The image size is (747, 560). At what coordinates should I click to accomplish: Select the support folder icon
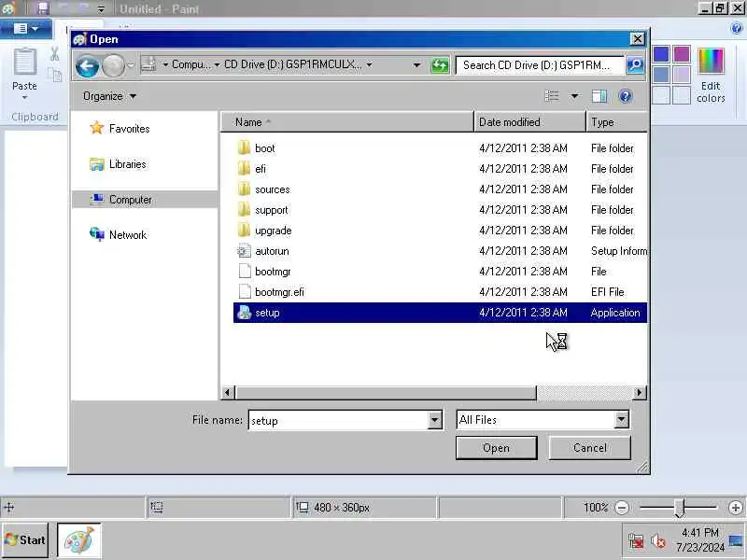[x=244, y=209]
